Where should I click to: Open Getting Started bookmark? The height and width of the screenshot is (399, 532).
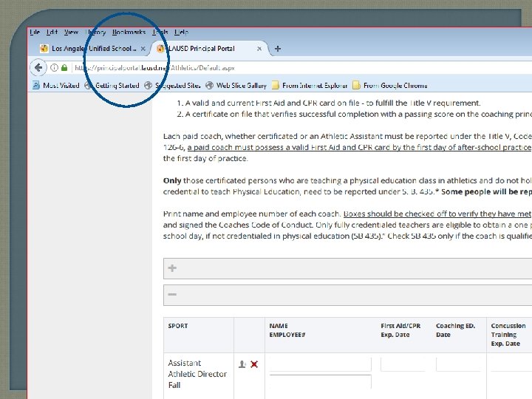coord(112,85)
